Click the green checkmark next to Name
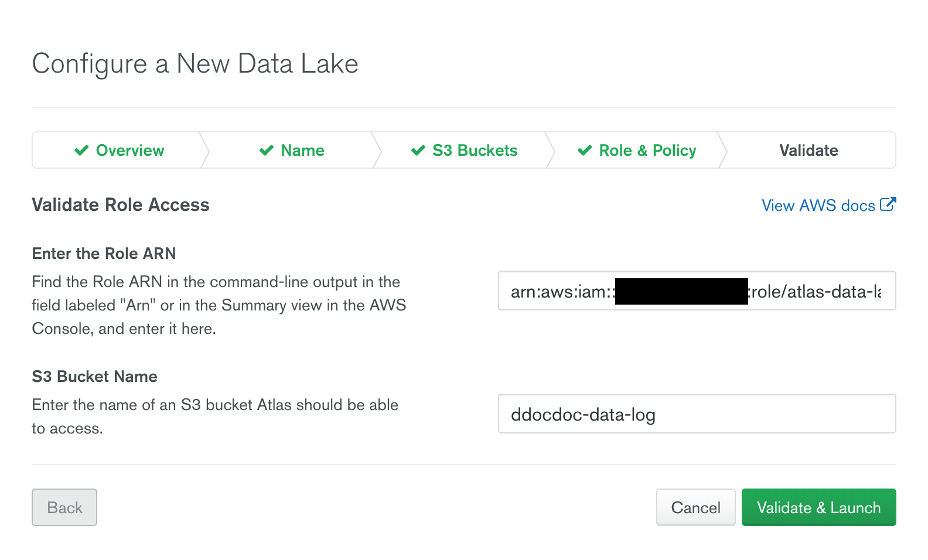Screen dimensions: 928x560 pyautogui.click(x=267, y=151)
